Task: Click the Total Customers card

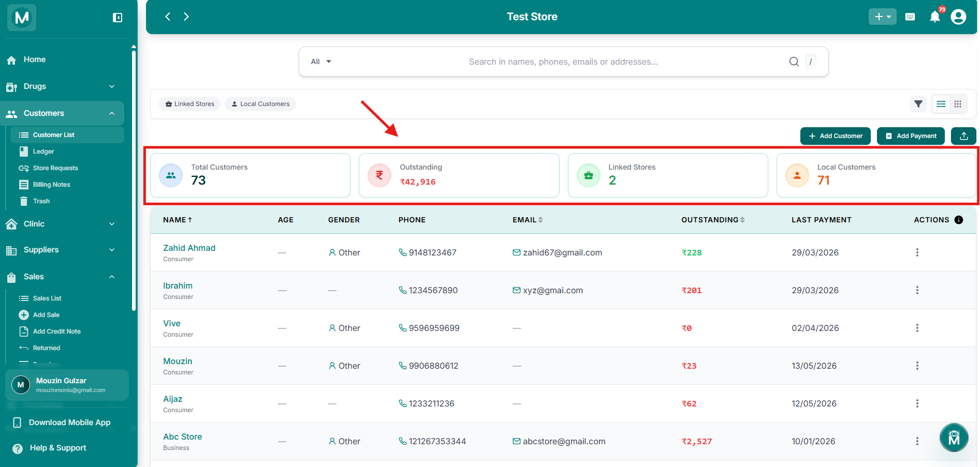Action: (x=250, y=175)
